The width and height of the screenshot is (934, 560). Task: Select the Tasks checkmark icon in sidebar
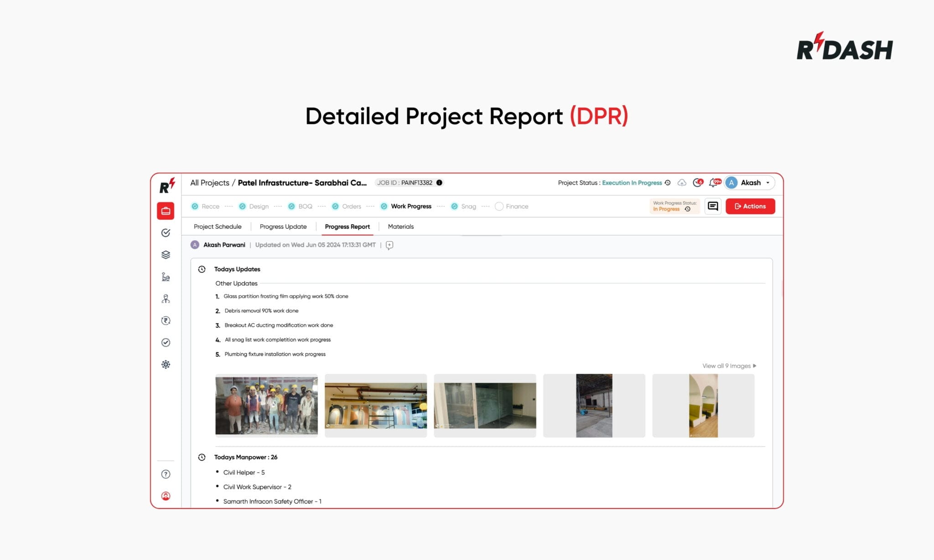pyautogui.click(x=166, y=233)
